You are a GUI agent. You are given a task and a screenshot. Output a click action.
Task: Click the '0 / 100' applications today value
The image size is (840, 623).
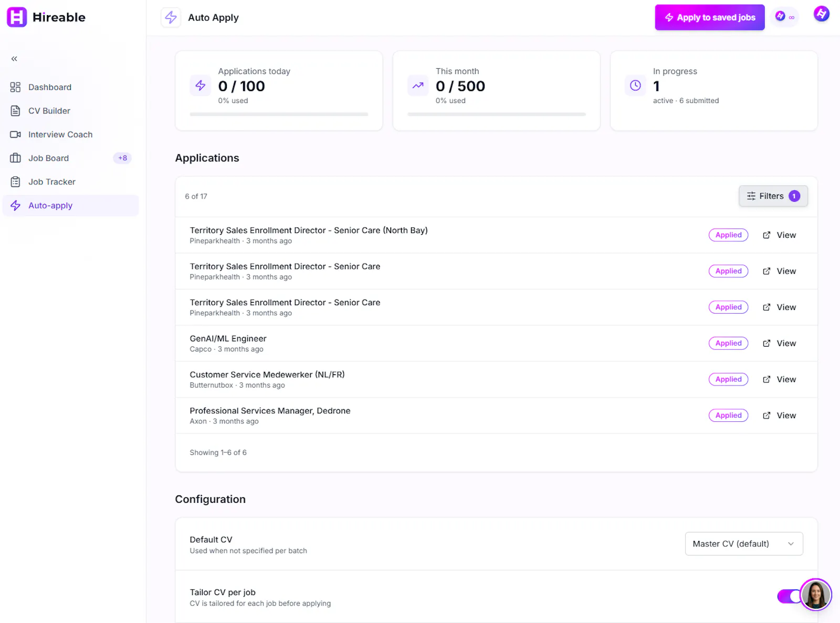(x=241, y=86)
